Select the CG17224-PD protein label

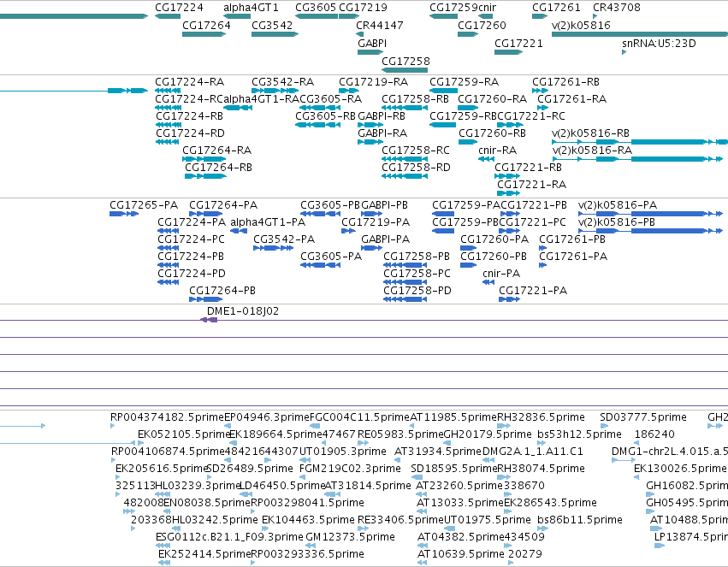192,274
